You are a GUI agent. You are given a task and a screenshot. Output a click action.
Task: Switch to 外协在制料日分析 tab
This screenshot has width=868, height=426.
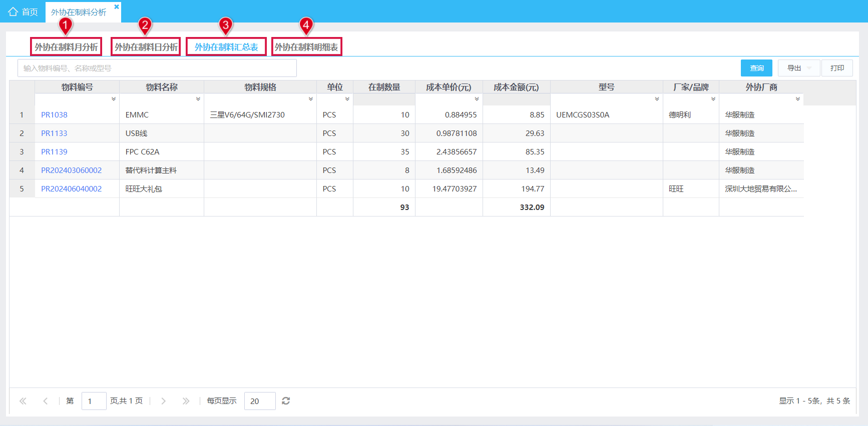(x=146, y=47)
